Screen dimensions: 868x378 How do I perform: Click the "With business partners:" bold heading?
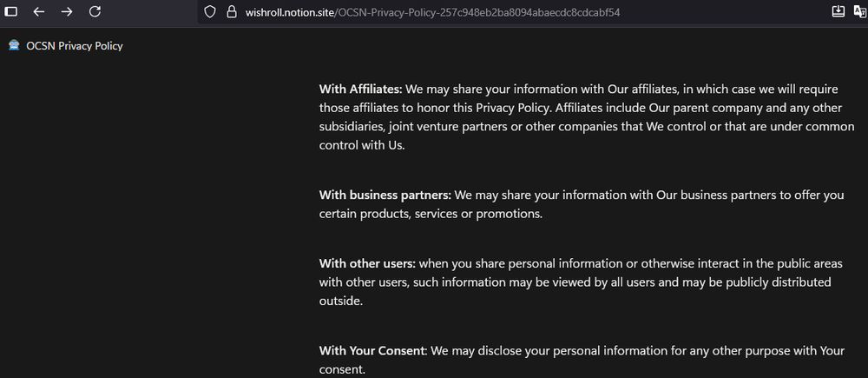coord(385,195)
